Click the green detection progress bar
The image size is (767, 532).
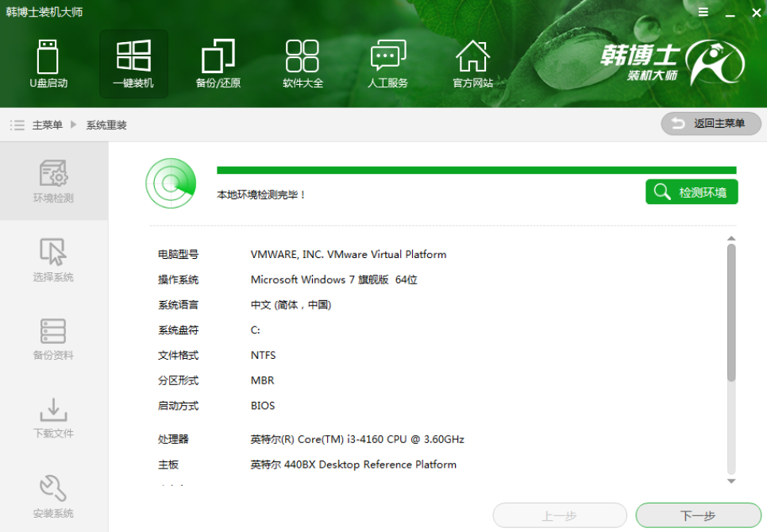click(476, 170)
